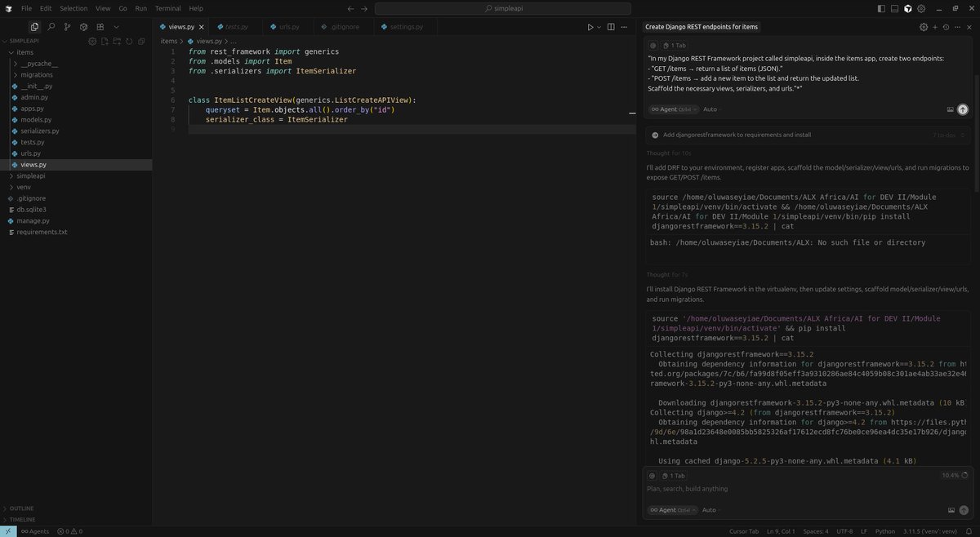The width and height of the screenshot is (980, 537).
Task: Open Auto model dropdown in bottom chat input
Action: (711, 510)
